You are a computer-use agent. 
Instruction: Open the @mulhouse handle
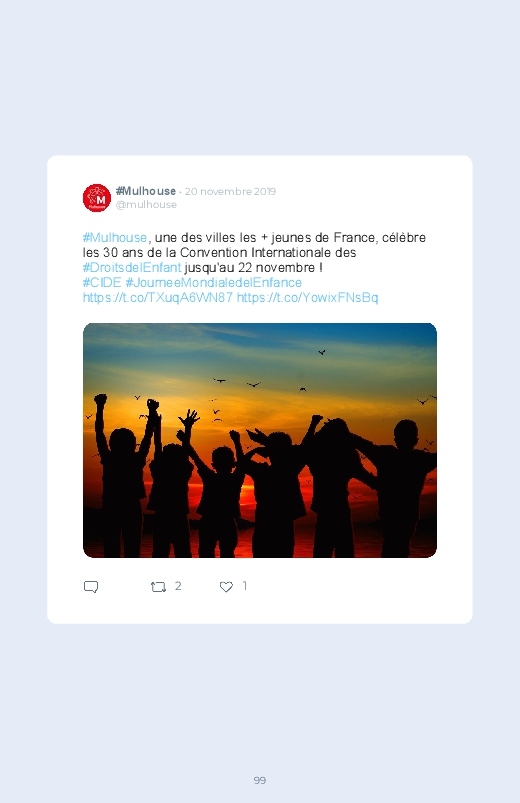pos(146,204)
